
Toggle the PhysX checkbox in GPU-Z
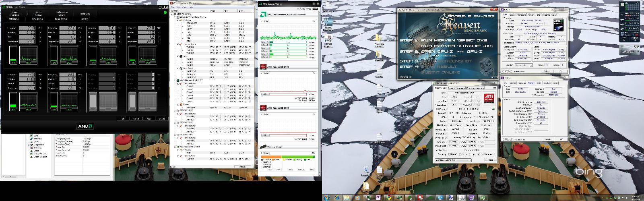(x=469, y=154)
